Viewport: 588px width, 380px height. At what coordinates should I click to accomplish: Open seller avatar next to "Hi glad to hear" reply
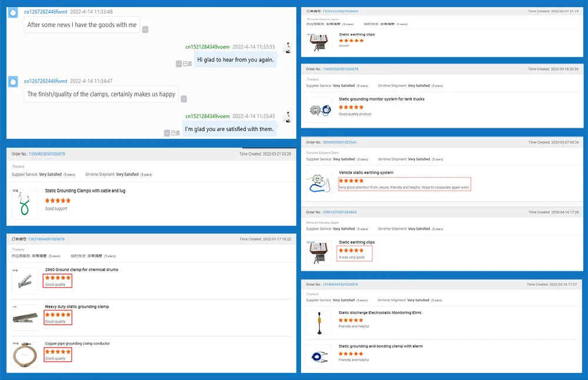(288, 48)
